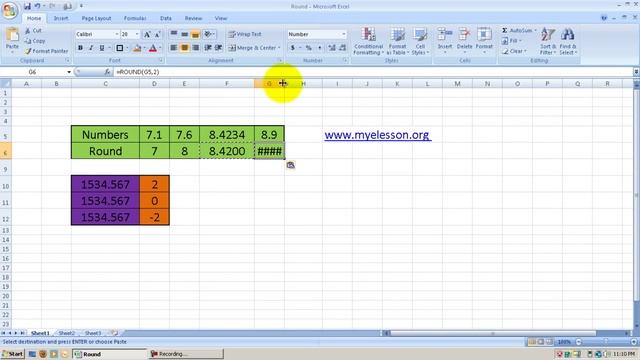Open the Fill menu in Editing group
The width and height of the screenshot is (640, 360).
coord(511,41)
